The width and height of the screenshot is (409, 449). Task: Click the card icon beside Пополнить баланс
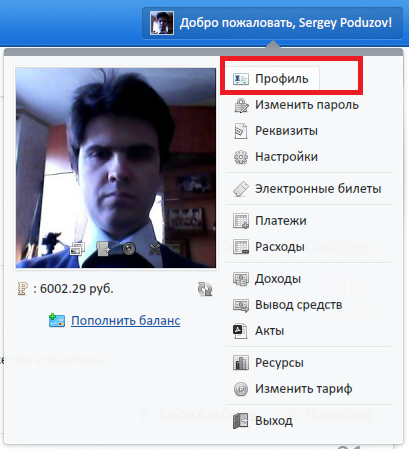pos(57,320)
